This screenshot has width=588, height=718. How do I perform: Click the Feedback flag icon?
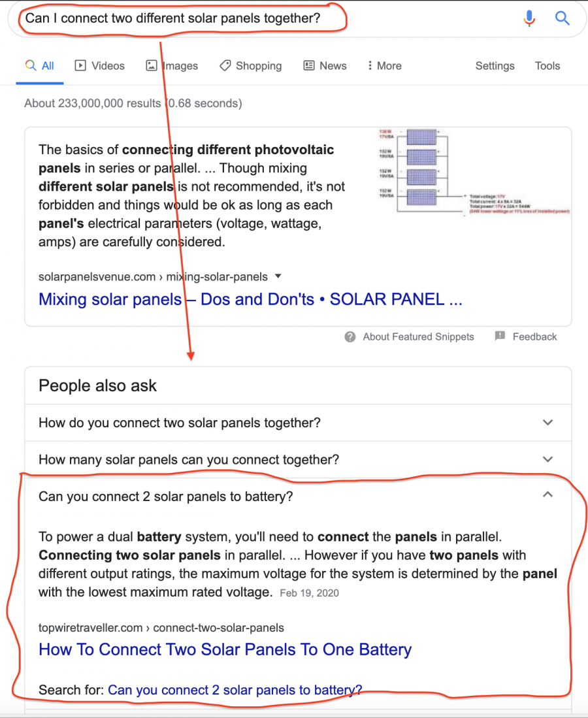[x=500, y=336]
